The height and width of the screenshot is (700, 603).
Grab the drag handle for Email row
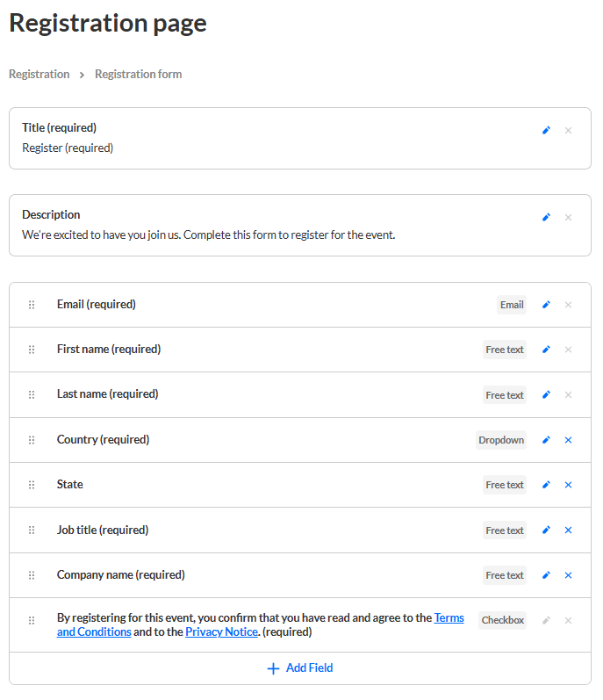coord(32,305)
